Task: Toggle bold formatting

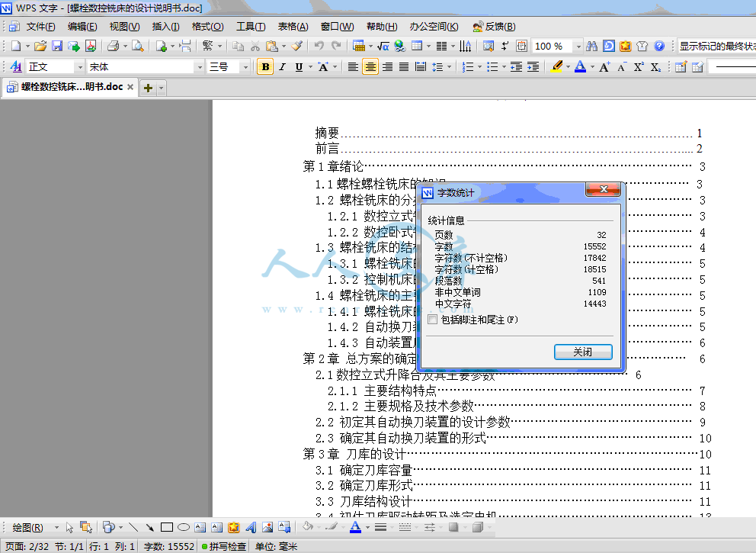Action: pyautogui.click(x=265, y=66)
